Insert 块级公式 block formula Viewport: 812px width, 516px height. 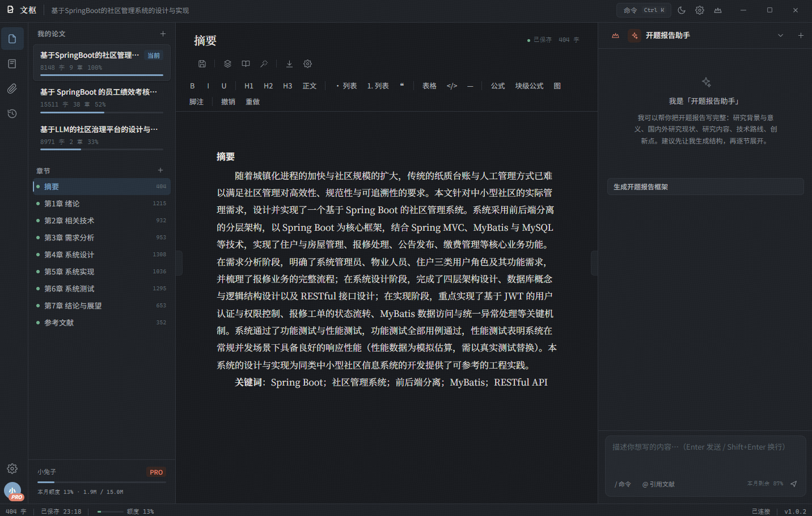(529, 86)
